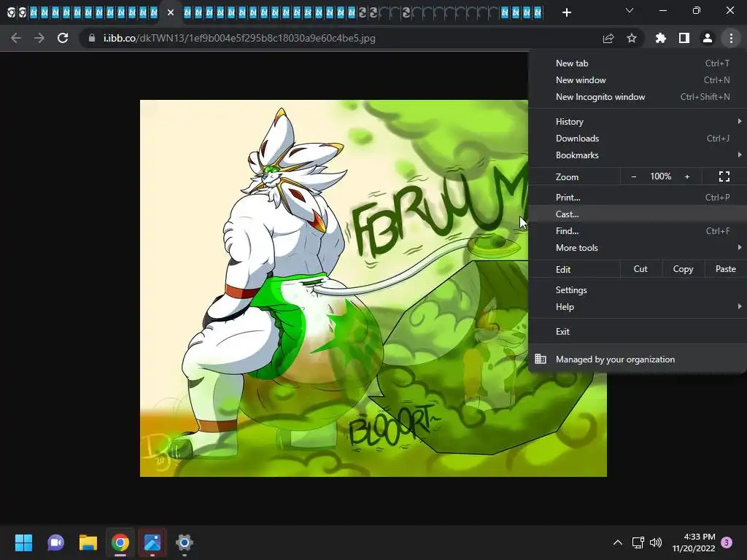Open the tab search chevron

(x=630, y=10)
